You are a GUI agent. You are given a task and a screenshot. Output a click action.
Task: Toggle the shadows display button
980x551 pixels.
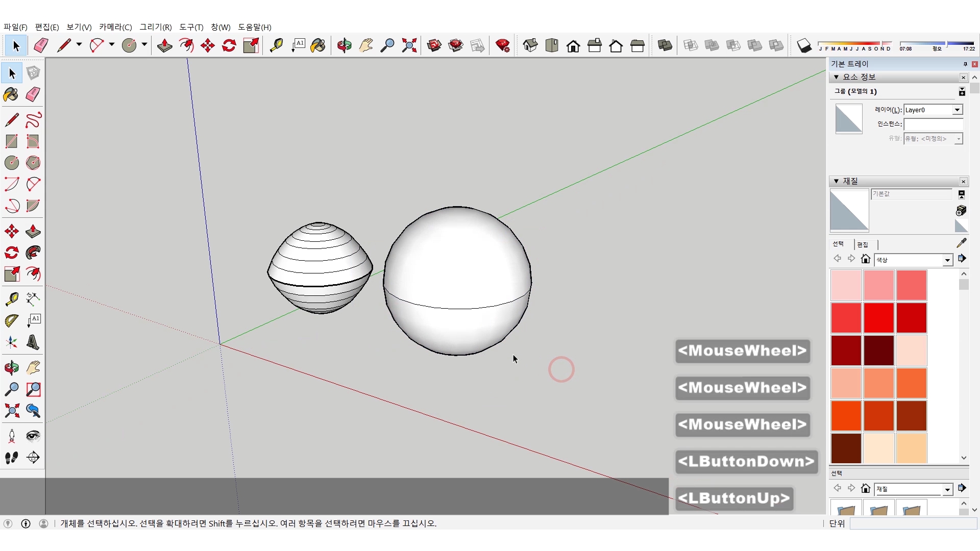point(804,46)
